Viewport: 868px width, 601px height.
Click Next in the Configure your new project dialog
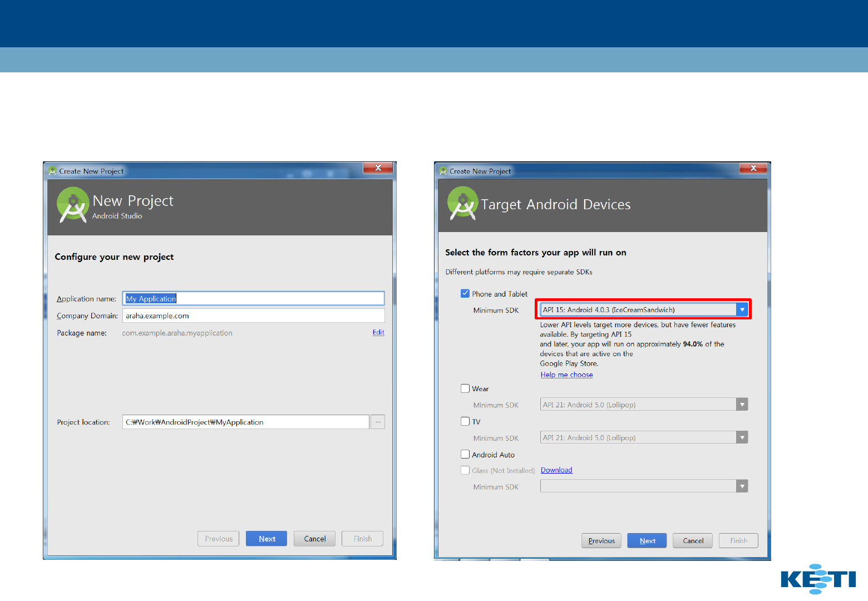[x=267, y=539]
